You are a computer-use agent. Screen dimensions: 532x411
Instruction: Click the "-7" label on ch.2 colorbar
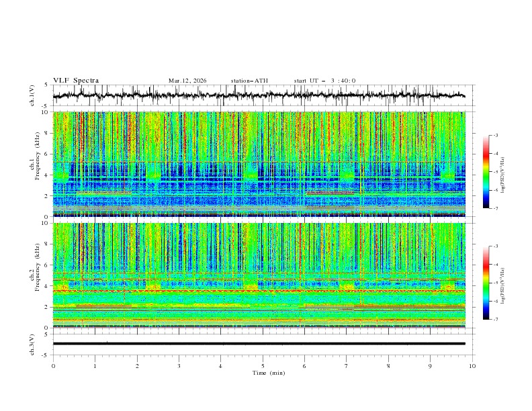coord(496,320)
